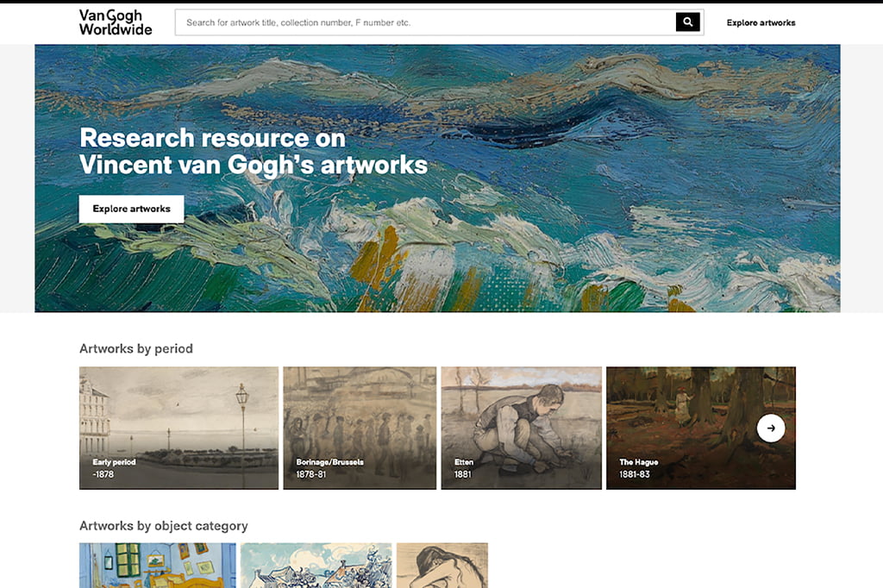Click the white Explore artworks button on banner
883x588 pixels.
[131, 209]
